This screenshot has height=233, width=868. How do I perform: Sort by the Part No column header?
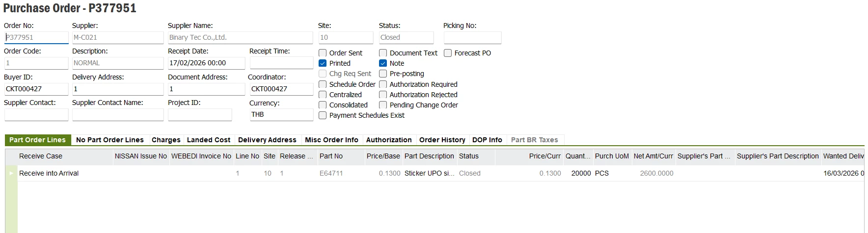point(331,156)
